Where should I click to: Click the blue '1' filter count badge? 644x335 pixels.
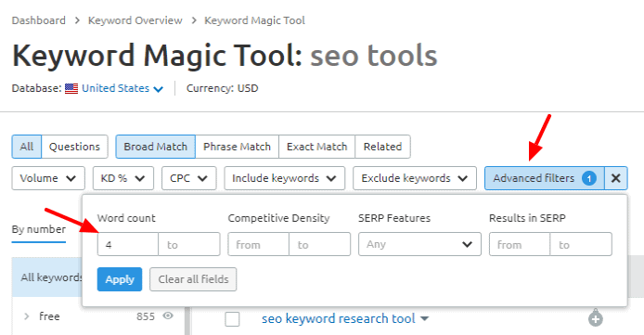pos(589,178)
